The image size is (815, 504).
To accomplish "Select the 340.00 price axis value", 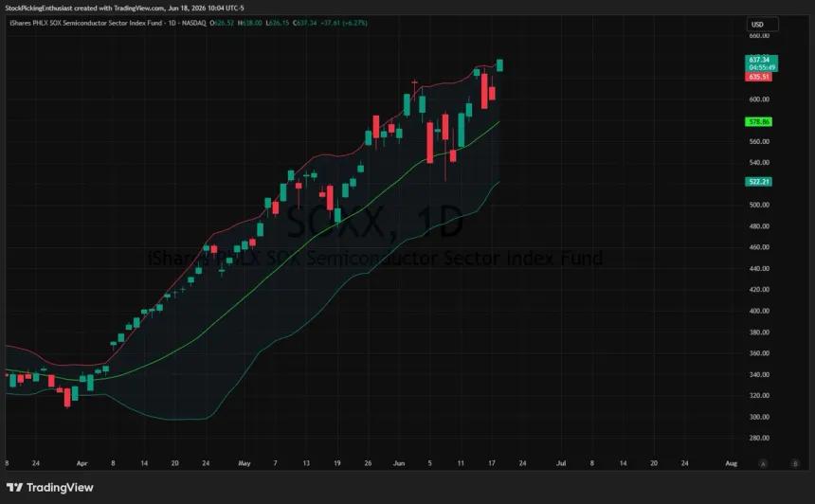I will (759, 374).
